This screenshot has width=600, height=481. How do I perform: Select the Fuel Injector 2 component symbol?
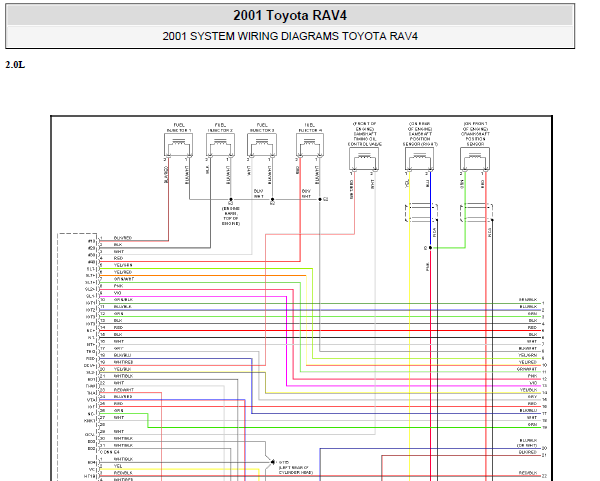click(220, 146)
